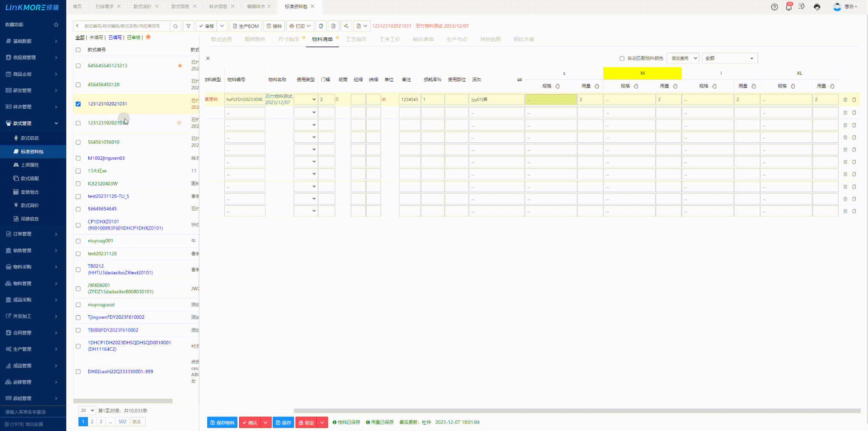Delete first material row with trash icon
The width and height of the screenshot is (868, 431).
point(845,99)
